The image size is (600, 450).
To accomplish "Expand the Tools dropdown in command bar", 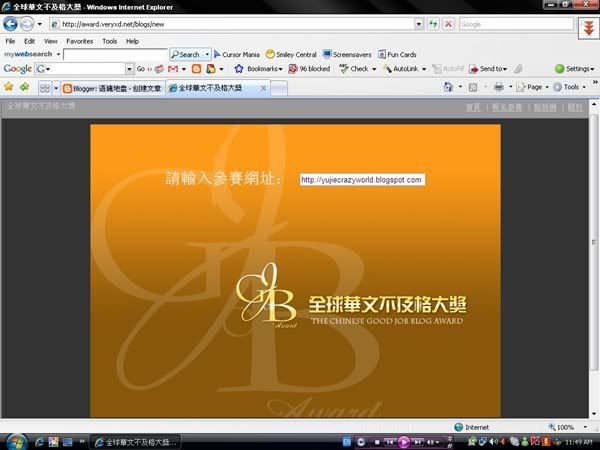I will coord(571,87).
